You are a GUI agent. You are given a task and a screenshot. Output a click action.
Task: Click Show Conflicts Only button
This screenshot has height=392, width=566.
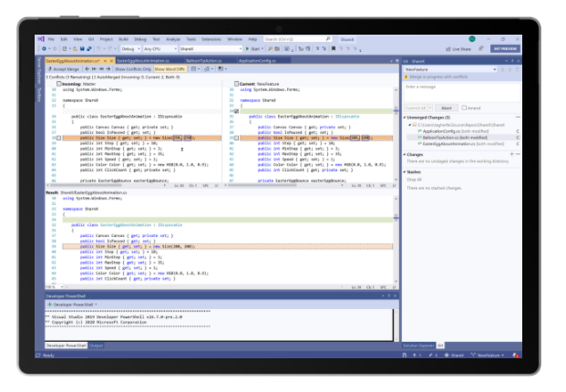(x=133, y=69)
